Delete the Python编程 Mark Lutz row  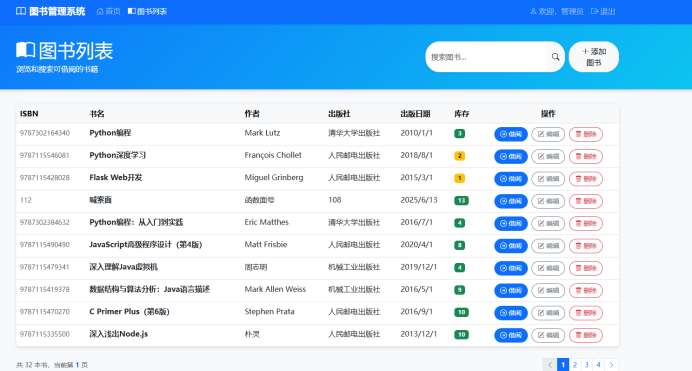coord(586,134)
